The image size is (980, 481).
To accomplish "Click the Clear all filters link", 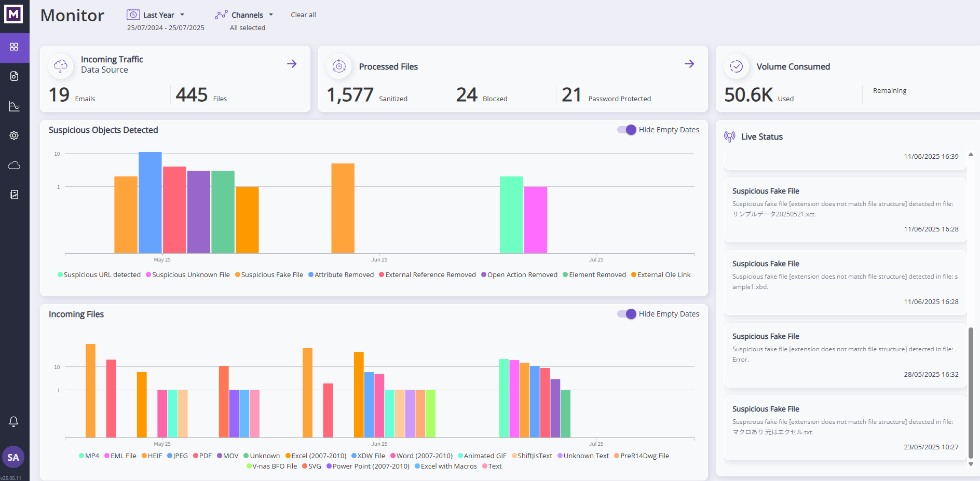I will click(303, 15).
